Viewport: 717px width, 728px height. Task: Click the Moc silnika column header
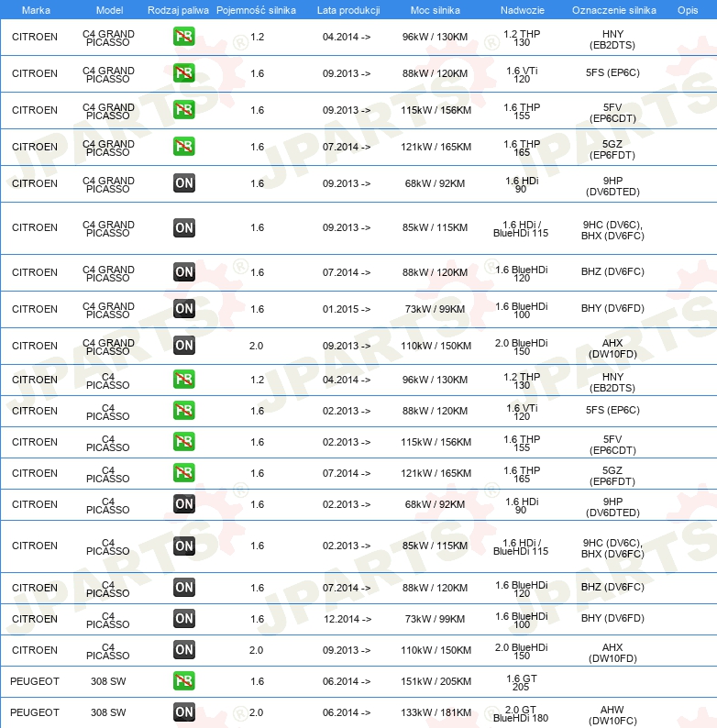point(436,10)
